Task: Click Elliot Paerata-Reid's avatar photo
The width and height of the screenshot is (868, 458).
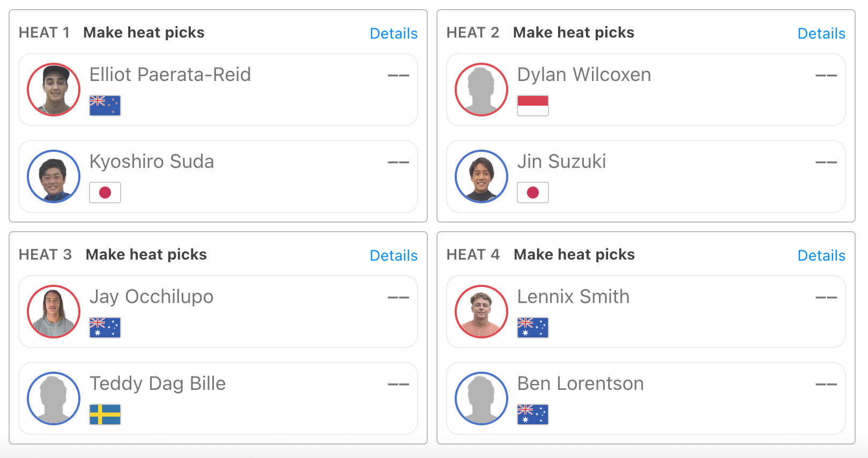Action: (54, 90)
